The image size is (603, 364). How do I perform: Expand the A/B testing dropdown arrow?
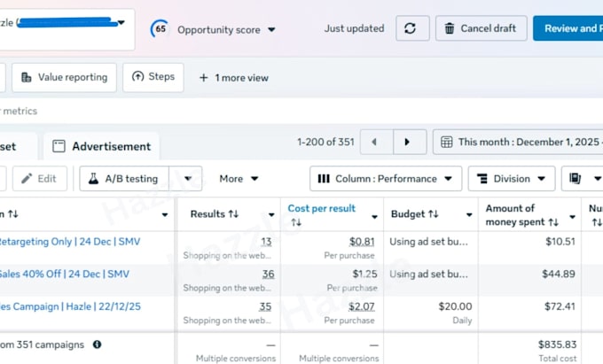pos(187,179)
